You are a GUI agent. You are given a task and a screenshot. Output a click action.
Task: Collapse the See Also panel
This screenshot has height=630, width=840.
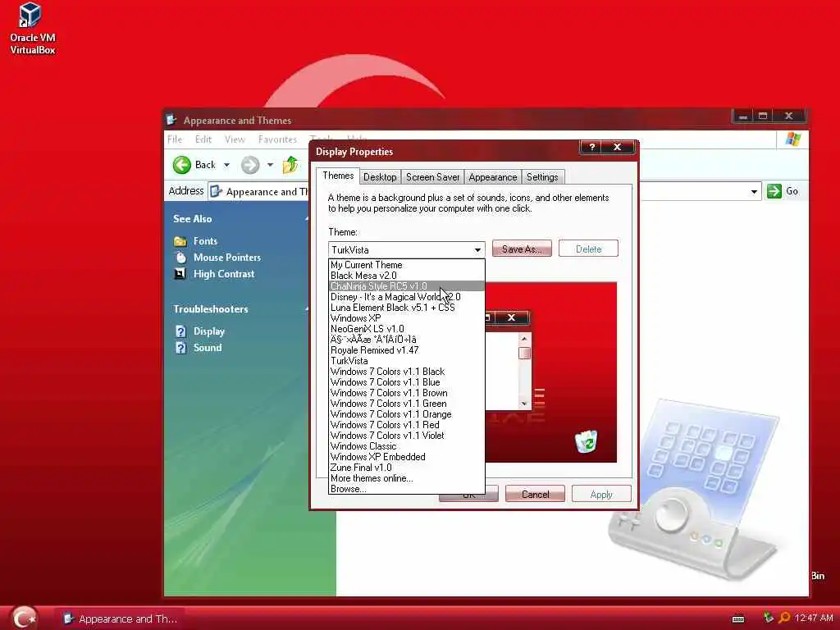point(307,218)
